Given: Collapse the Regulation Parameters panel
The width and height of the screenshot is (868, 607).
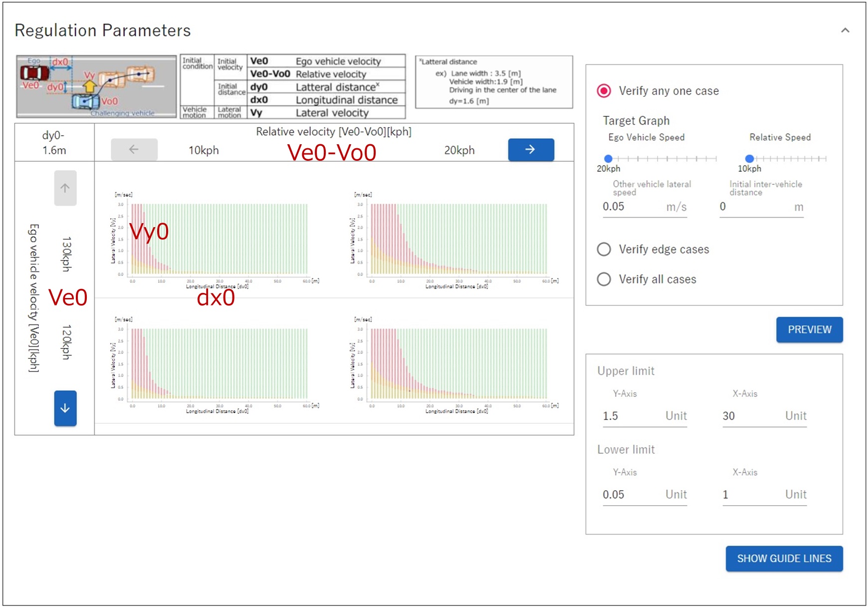Looking at the screenshot, I should 845,30.
